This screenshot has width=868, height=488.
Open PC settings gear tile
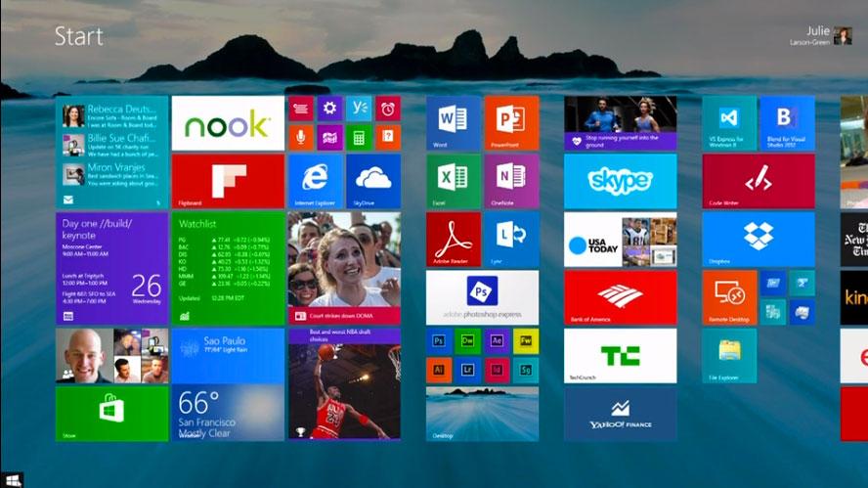[x=329, y=109]
